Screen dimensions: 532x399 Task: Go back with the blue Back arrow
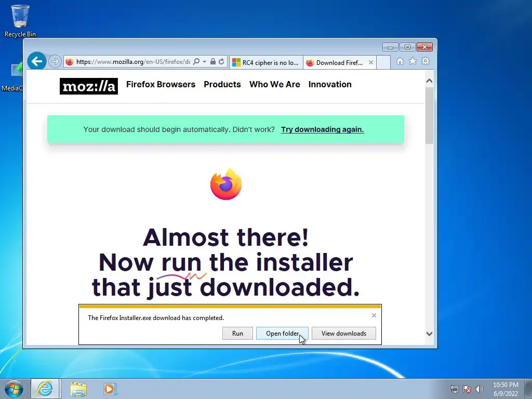(37, 61)
